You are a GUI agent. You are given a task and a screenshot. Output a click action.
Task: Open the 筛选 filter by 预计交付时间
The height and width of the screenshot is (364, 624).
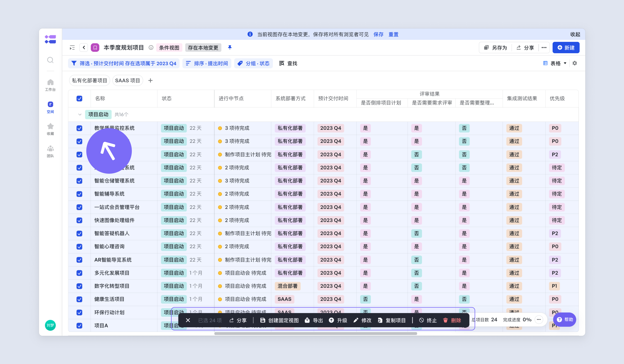click(x=124, y=63)
